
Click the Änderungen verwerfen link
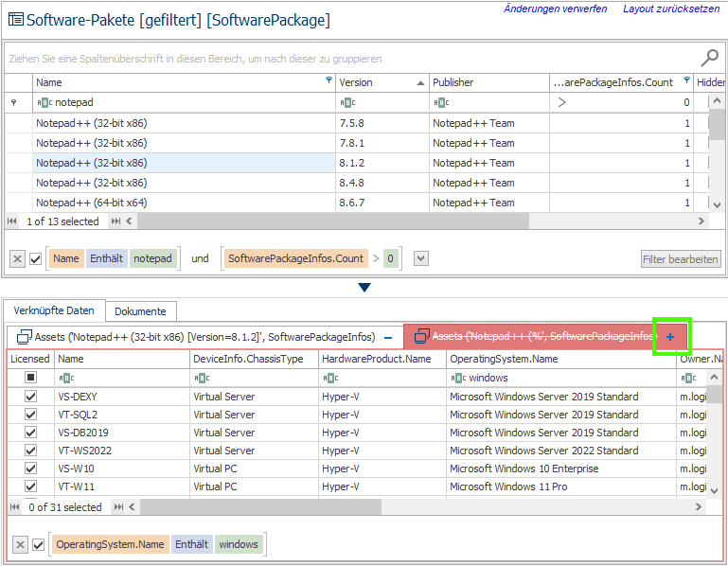[x=555, y=9]
